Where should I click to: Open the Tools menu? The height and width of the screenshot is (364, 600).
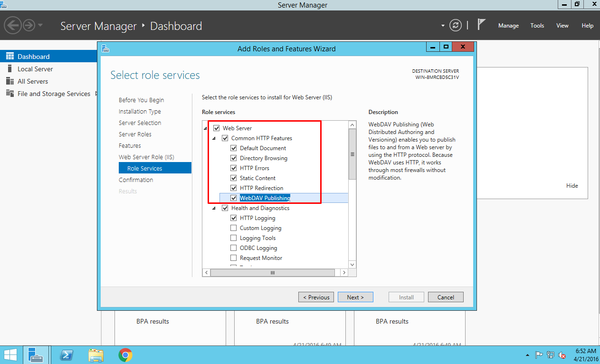[537, 26]
